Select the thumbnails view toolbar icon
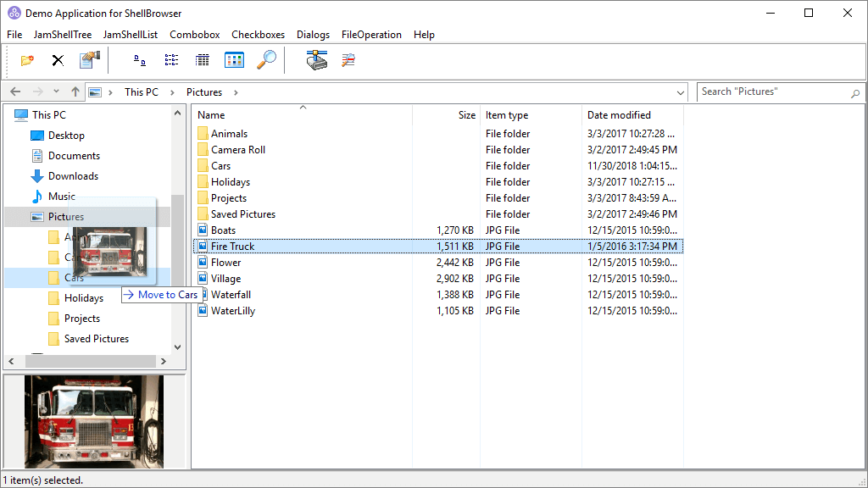The width and height of the screenshot is (868, 488). tap(232, 60)
